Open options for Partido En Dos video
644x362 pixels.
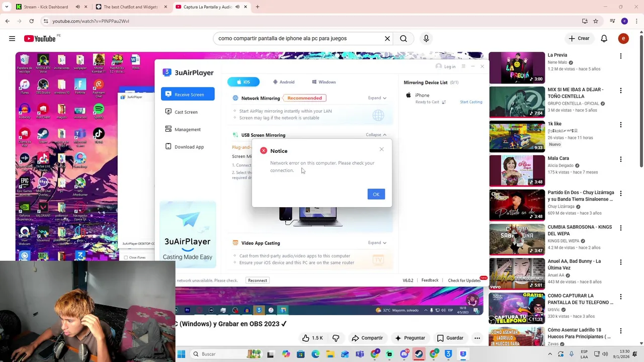[621, 194]
